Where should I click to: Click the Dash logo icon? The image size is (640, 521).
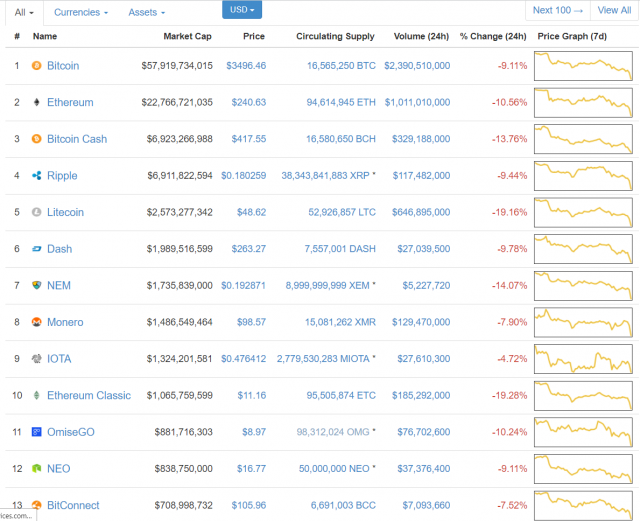click(37, 249)
